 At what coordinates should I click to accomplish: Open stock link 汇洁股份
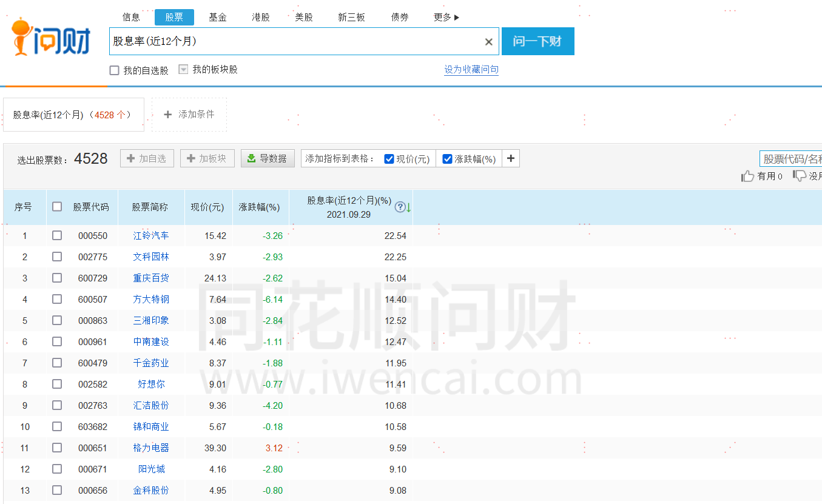click(x=151, y=405)
